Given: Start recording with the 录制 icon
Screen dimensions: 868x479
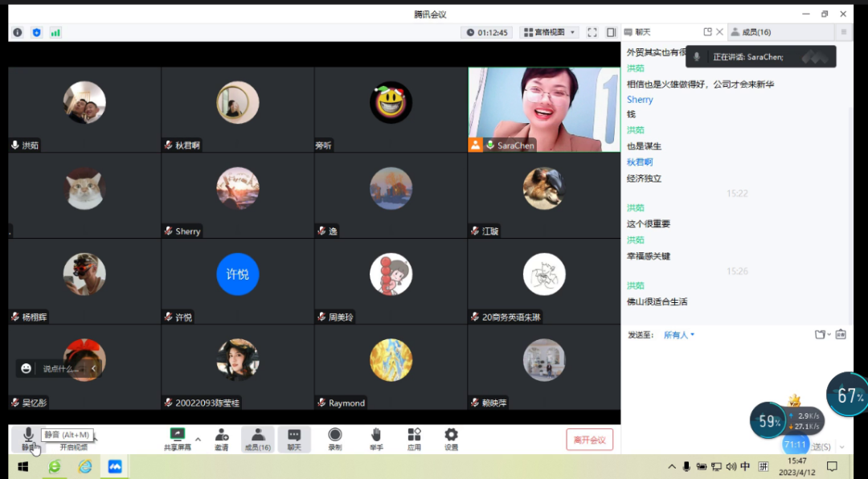Looking at the screenshot, I should click(x=334, y=438).
